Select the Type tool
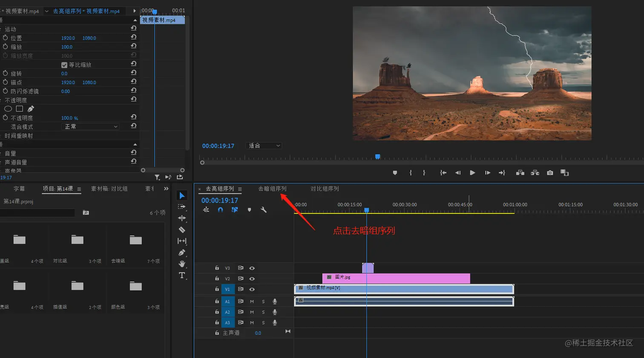 point(182,275)
